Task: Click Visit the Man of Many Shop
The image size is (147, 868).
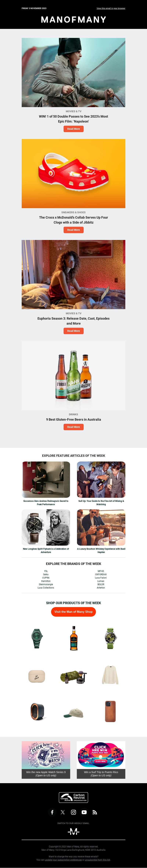Action: click(x=73, y=612)
